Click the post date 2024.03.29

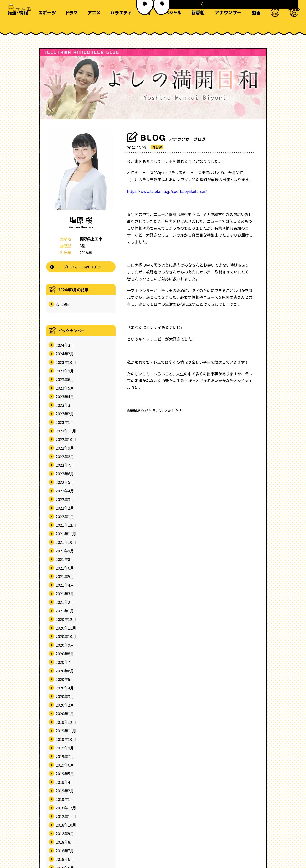tap(136, 148)
